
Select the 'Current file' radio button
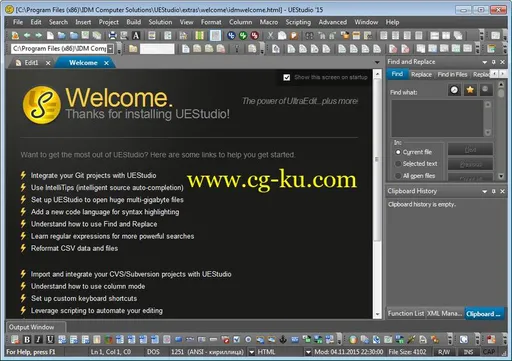pos(398,152)
